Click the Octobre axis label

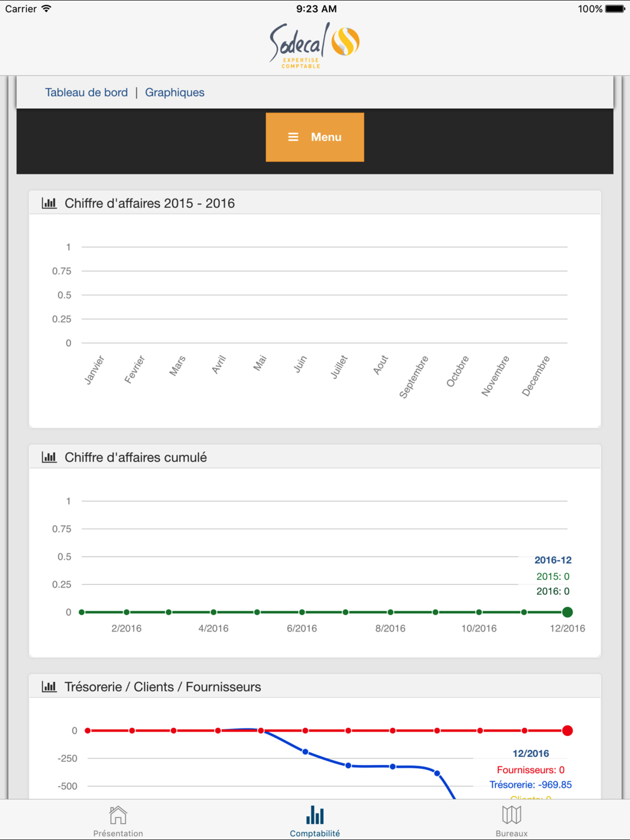click(458, 372)
